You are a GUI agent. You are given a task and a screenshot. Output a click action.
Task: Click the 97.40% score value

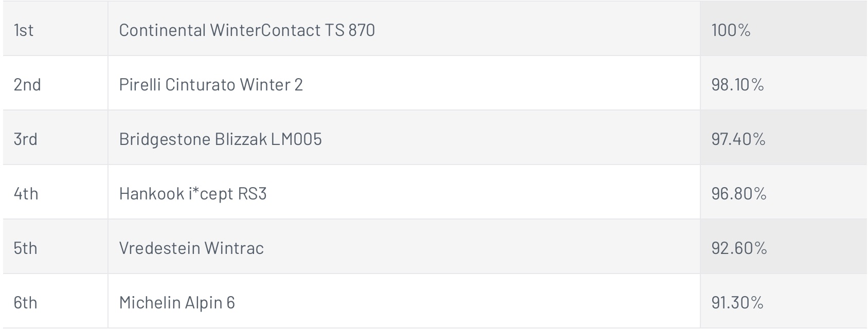pos(738,139)
